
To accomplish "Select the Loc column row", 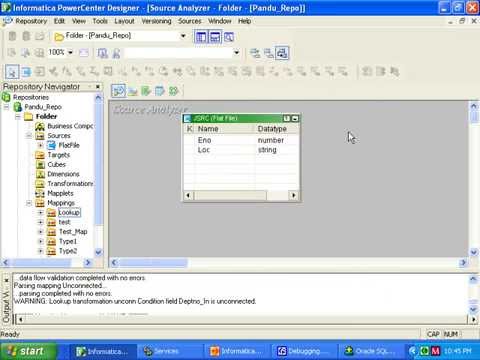I will pyautogui.click(x=241, y=150).
